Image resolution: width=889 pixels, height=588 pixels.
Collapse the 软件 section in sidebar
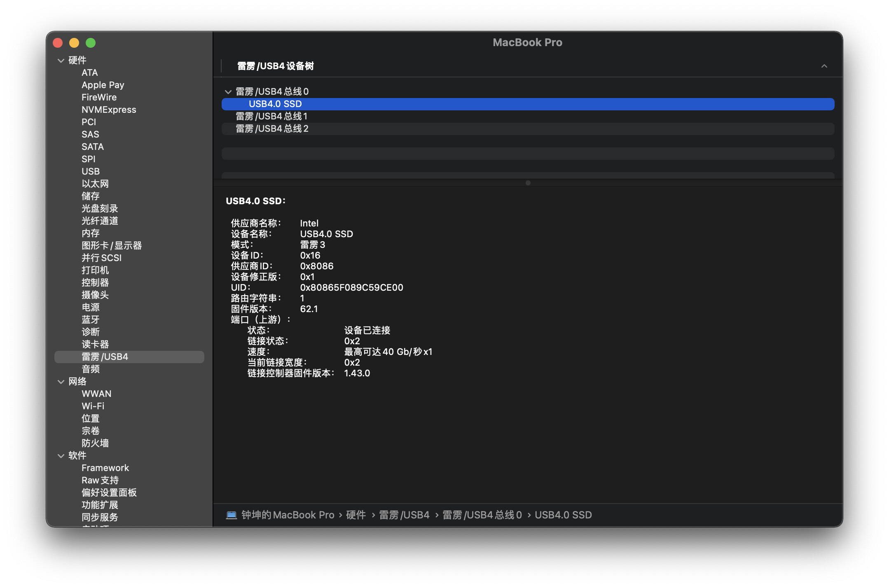61,456
